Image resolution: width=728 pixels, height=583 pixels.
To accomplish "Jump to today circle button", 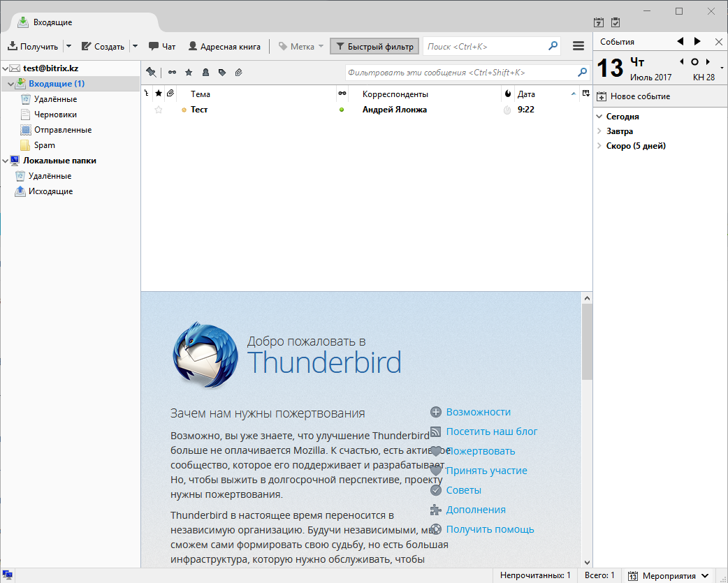I will (x=694, y=61).
